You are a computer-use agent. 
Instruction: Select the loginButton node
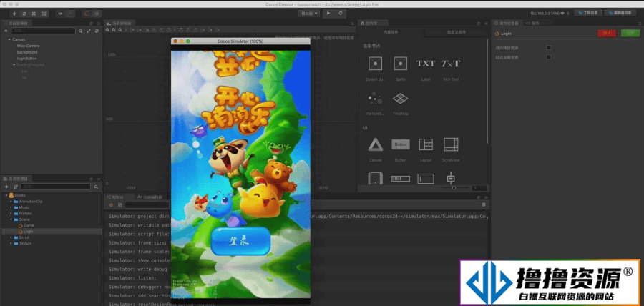pyautogui.click(x=26, y=59)
